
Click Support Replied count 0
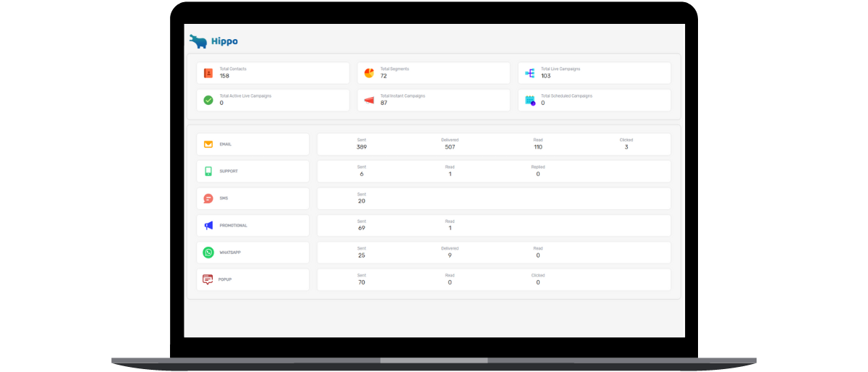click(x=538, y=174)
